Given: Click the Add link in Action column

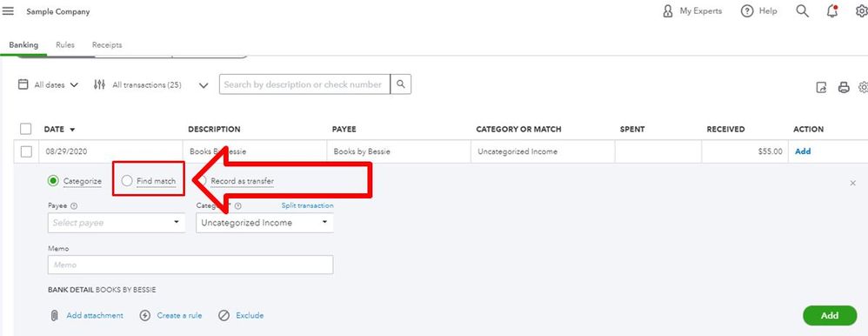Looking at the screenshot, I should (x=803, y=151).
